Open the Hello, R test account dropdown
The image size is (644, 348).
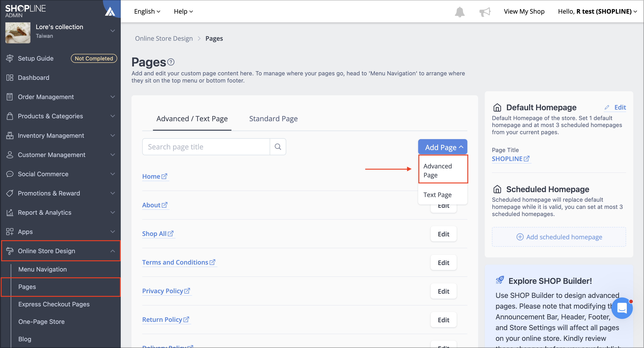click(x=597, y=11)
